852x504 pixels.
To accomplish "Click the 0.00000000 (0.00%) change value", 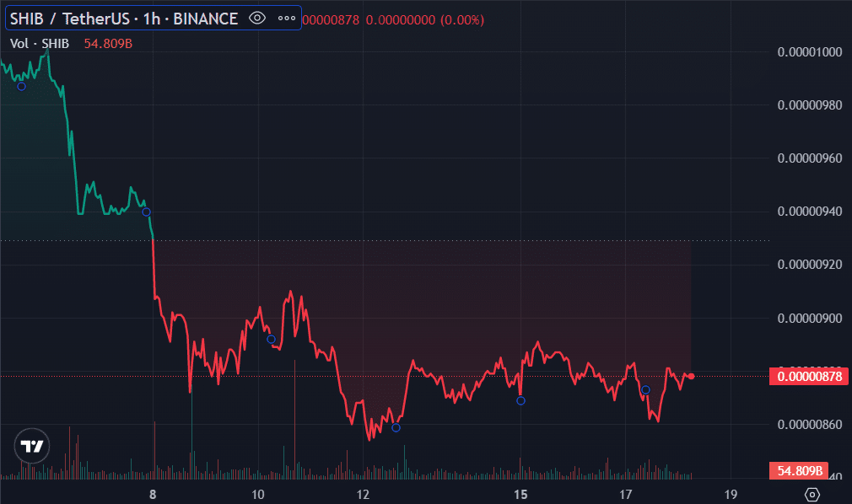I will tap(425, 20).
